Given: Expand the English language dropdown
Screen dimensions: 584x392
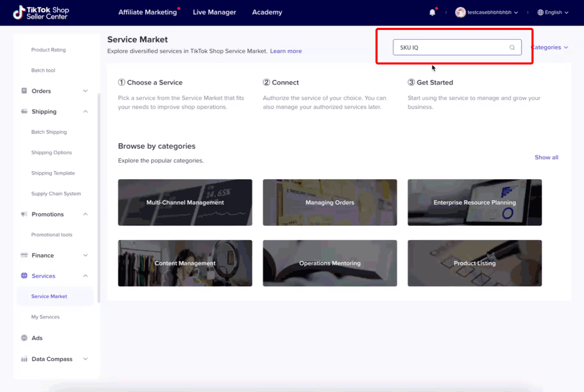Looking at the screenshot, I should pos(553,12).
